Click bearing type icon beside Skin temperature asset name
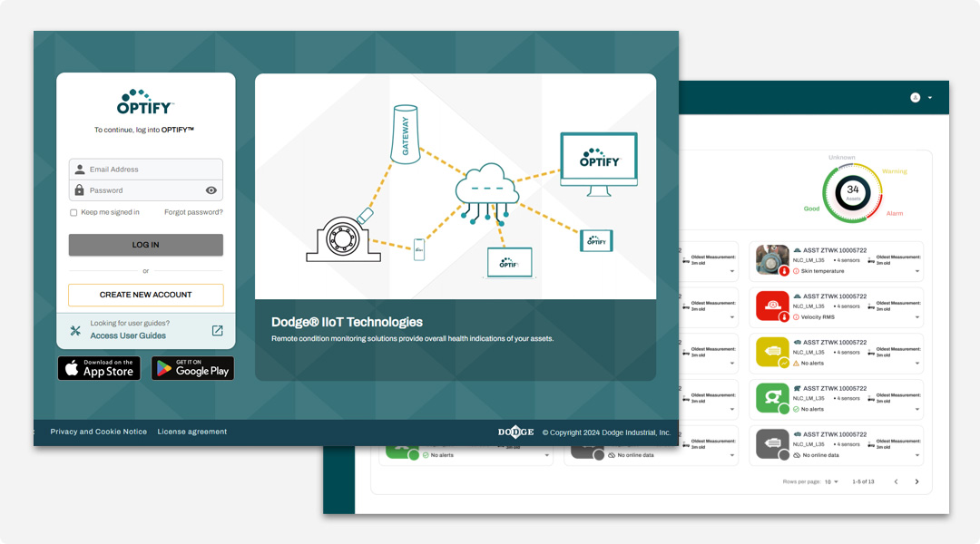 point(797,250)
